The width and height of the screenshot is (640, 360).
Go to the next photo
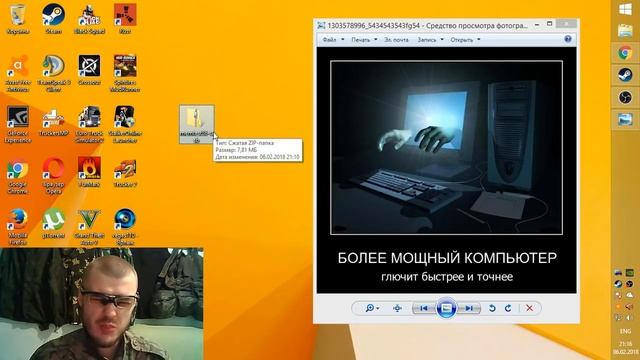469,308
